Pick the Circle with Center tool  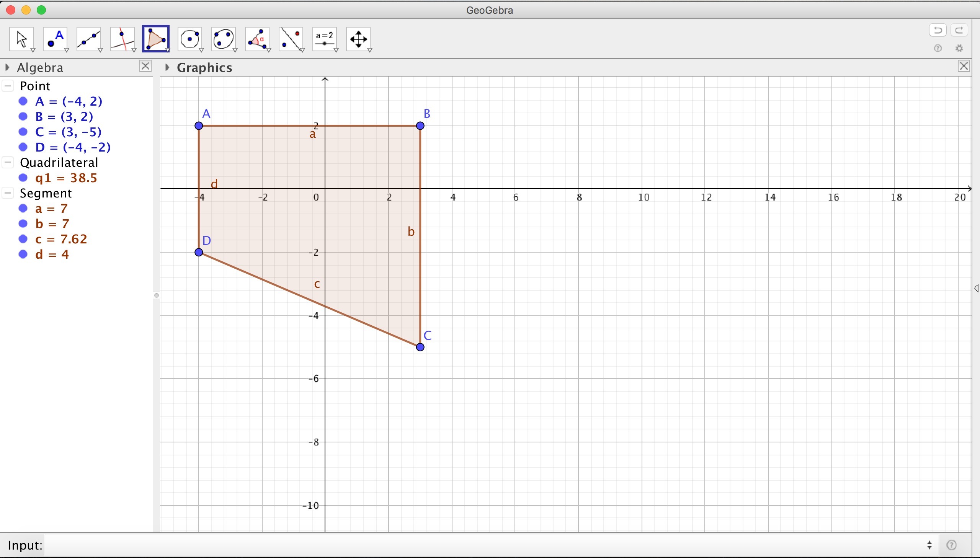point(190,39)
